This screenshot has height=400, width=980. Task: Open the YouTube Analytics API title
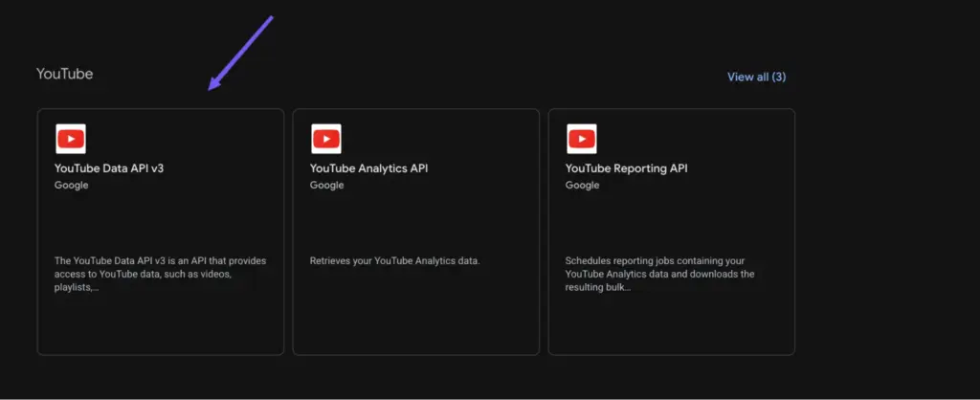[368, 168]
